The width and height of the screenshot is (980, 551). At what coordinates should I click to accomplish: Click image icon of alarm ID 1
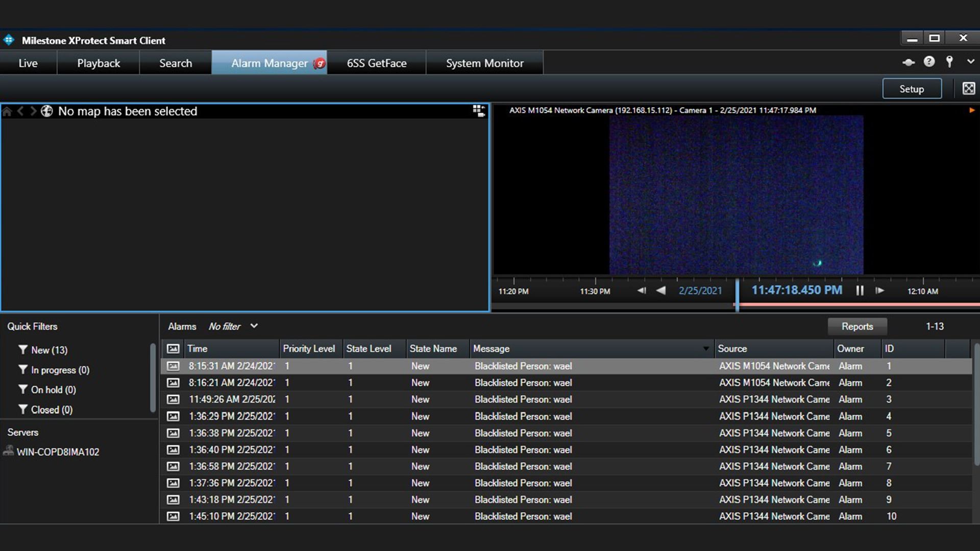(174, 366)
